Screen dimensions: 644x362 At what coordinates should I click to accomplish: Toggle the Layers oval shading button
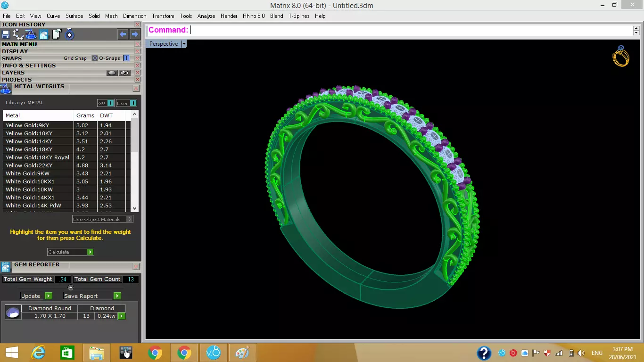point(112,73)
